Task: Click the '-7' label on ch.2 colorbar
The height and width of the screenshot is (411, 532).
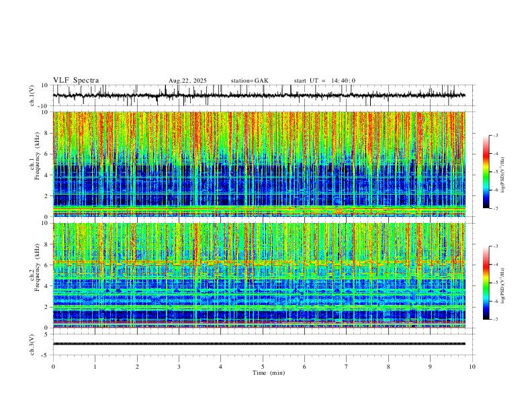Action: pyautogui.click(x=496, y=320)
